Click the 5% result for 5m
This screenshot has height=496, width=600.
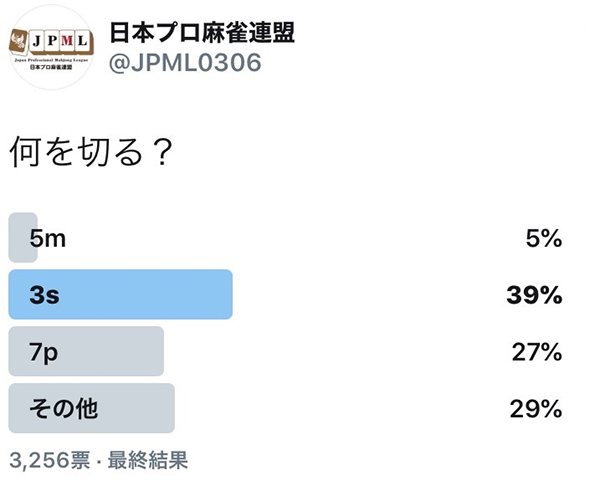pyautogui.click(x=544, y=238)
